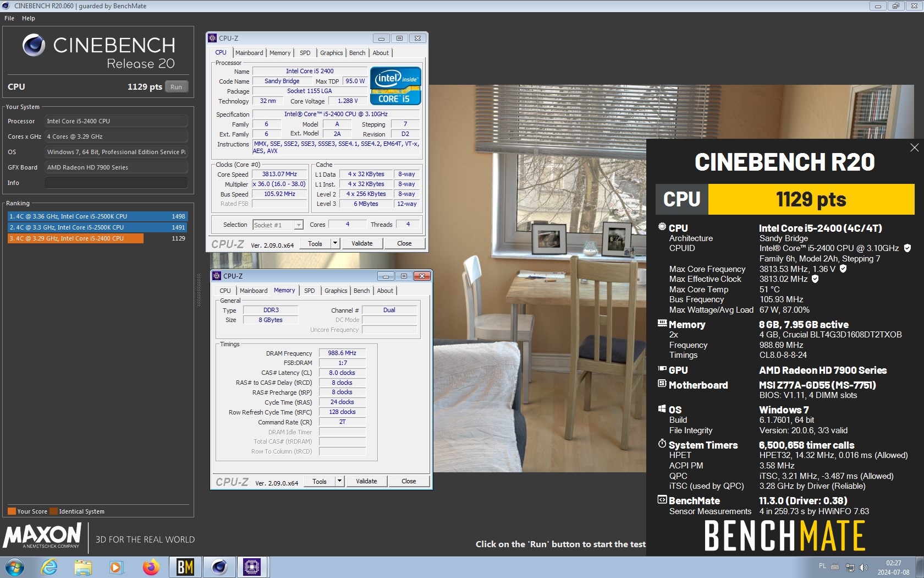The width and height of the screenshot is (924, 578).
Task: Select ranking entry 4C @ 3.3 GHz i5-2500K
Action: tap(97, 227)
